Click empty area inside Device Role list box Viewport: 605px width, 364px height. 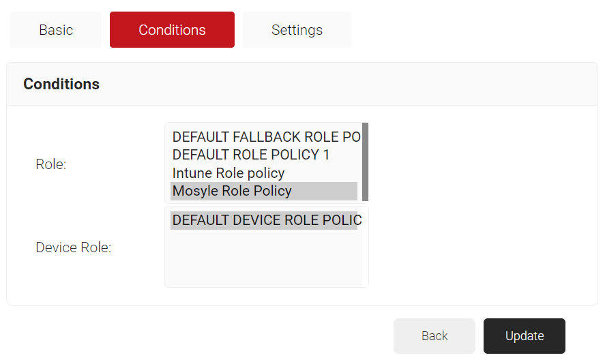pos(263,260)
